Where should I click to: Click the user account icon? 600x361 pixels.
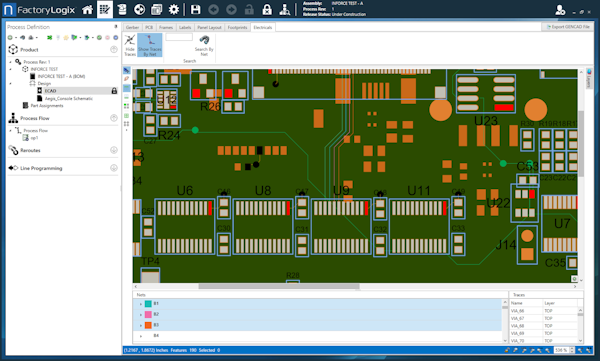tap(560, 10)
